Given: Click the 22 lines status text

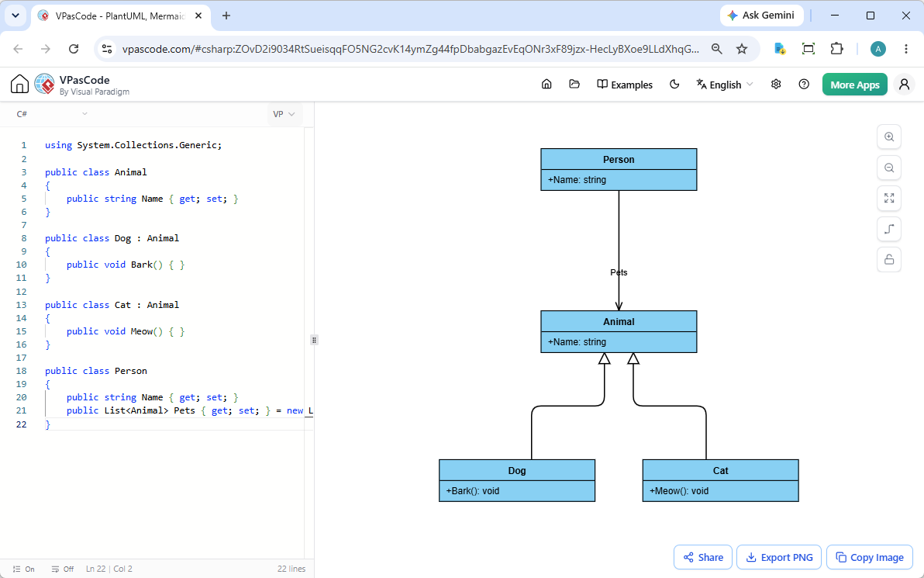Looking at the screenshot, I should (291, 569).
